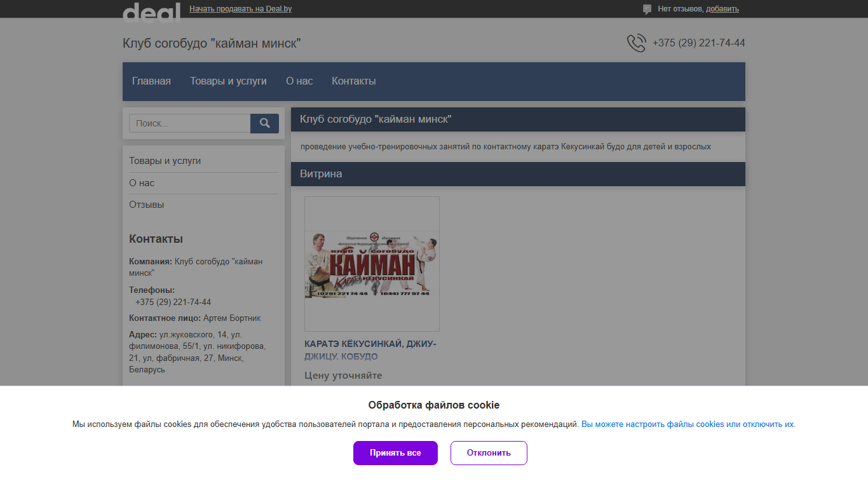Click the header phone number +375 (29) 221-74-44
Image resolution: width=868 pixels, height=488 pixels.
coord(699,43)
